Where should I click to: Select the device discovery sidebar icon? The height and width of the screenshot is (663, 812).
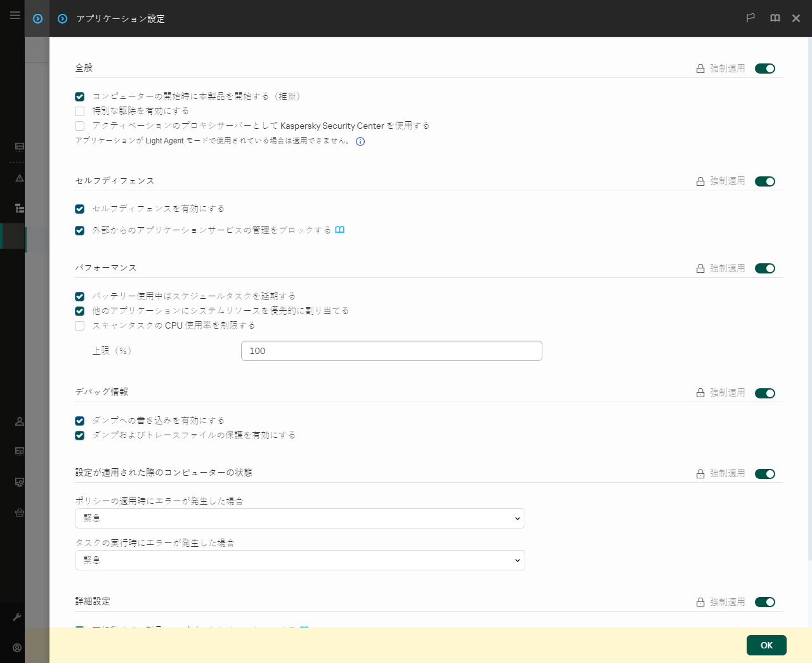[18, 482]
